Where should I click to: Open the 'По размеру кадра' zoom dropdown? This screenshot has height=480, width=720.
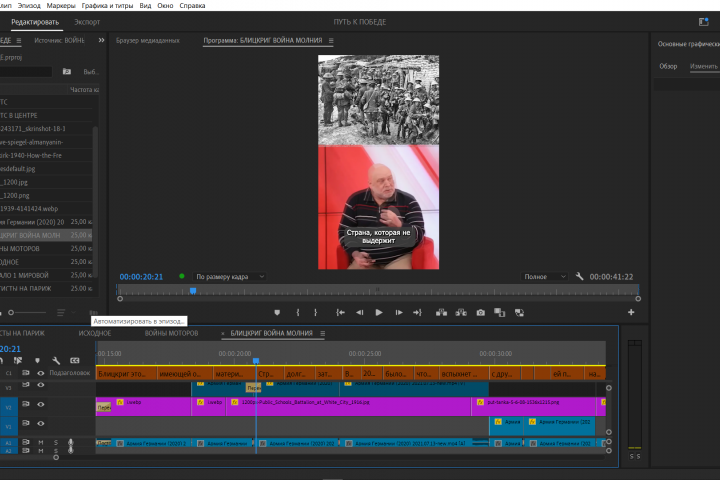(230, 277)
